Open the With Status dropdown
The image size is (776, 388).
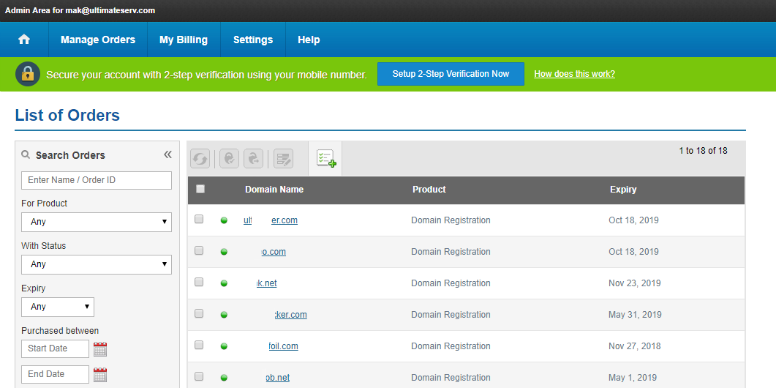(97, 264)
